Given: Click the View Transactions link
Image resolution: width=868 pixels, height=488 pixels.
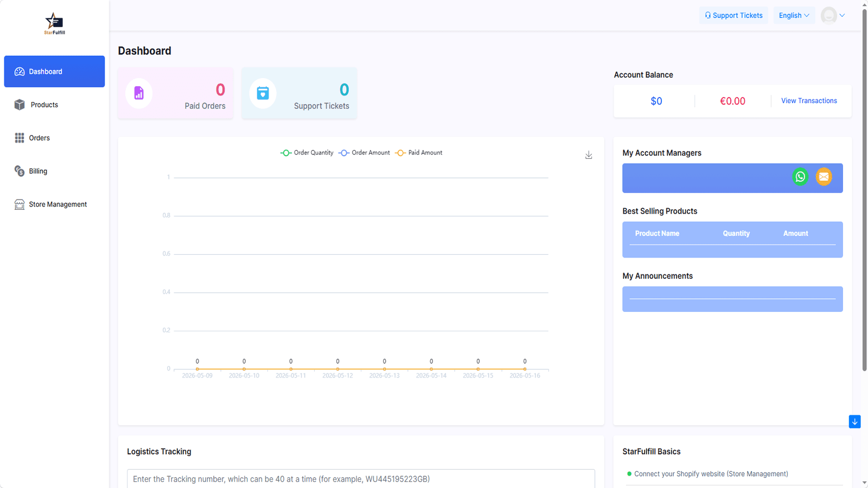Looking at the screenshot, I should tap(809, 101).
